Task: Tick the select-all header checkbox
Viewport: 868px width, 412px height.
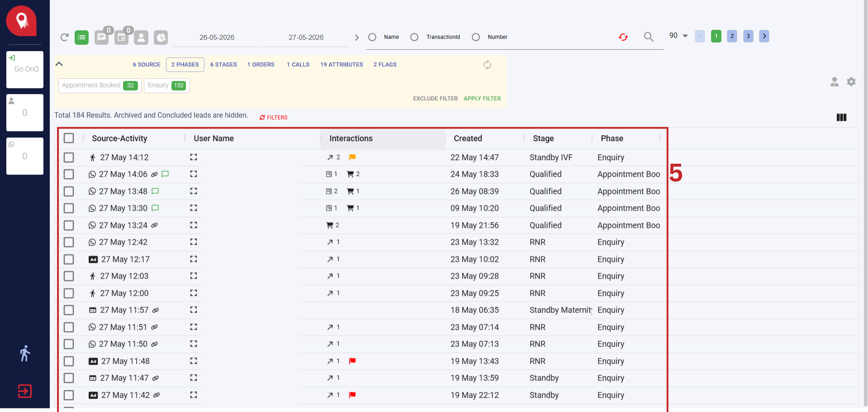Action: tap(69, 138)
